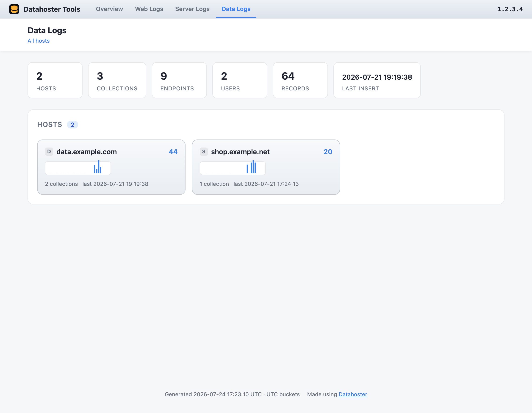Click the Last Insert timestamp card
The height and width of the screenshot is (413, 532).
pyautogui.click(x=377, y=80)
